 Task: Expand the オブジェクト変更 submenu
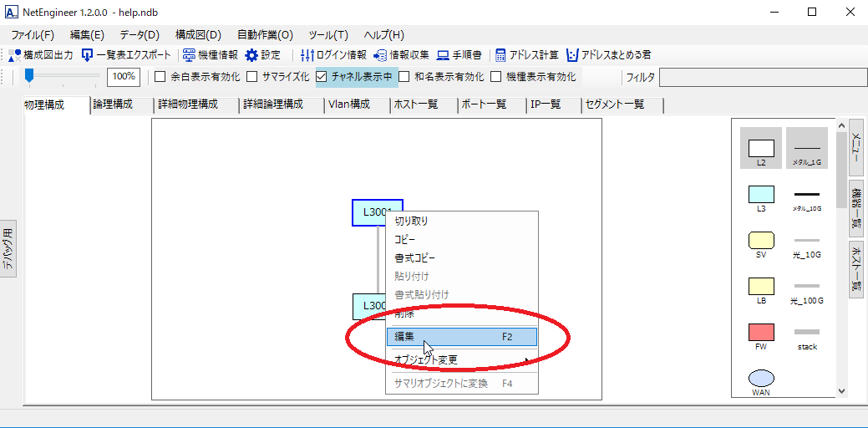click(461, 360)
